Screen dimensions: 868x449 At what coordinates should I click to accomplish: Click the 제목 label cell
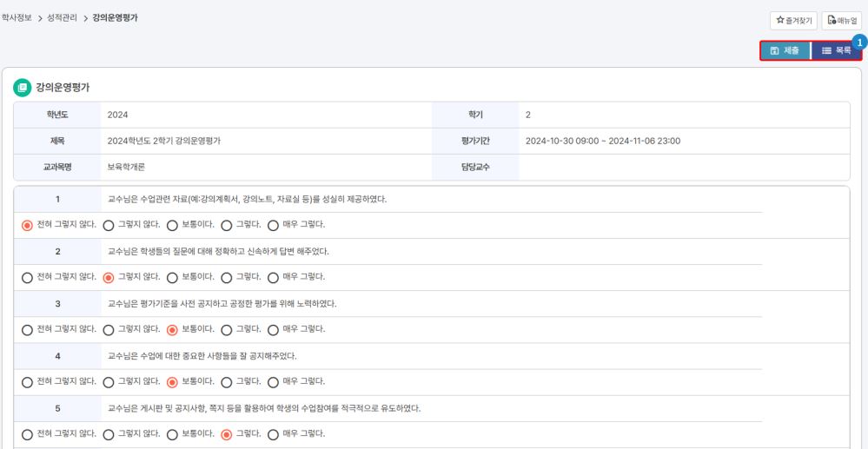[x=57, y=142]
